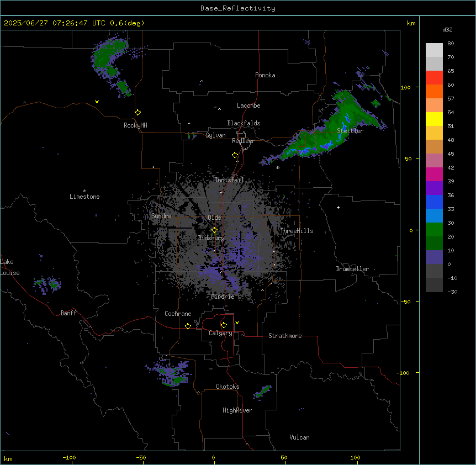The image size is (476, 465).
Task: Click the white plus marker north of Drumheller
Action: coord(338,207)
